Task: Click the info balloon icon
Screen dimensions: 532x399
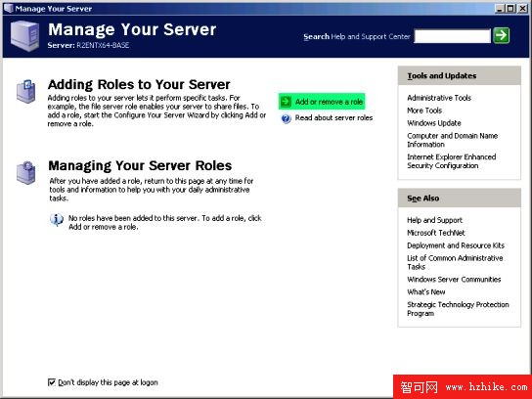Action: [x=57, y=220]
